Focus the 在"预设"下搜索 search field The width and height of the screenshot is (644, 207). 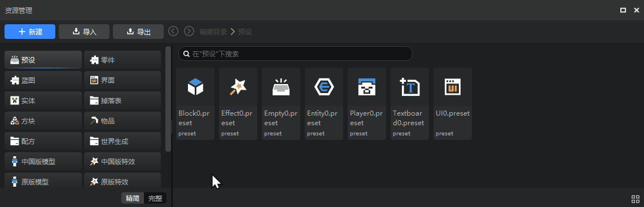(x=295, y=54)
